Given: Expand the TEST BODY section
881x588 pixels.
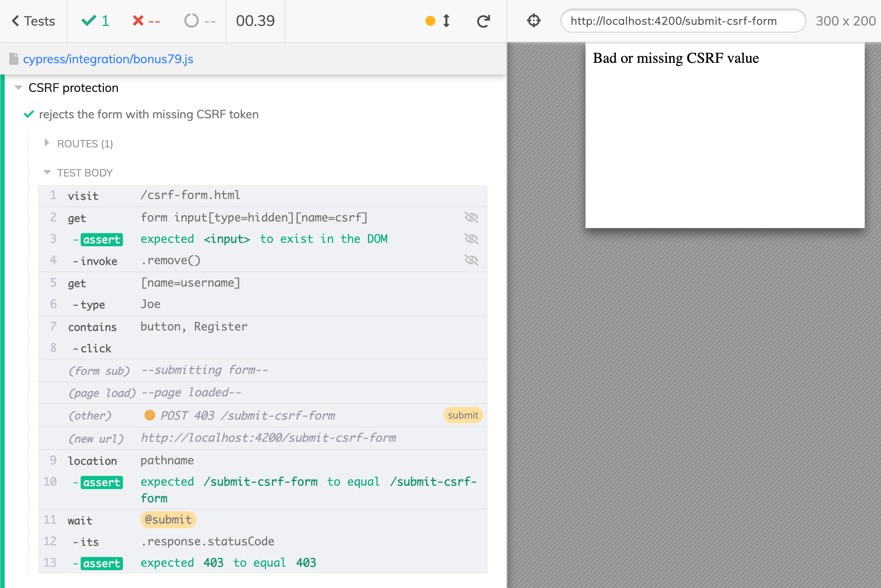Looking at the screenshot, I should [48, 173].
